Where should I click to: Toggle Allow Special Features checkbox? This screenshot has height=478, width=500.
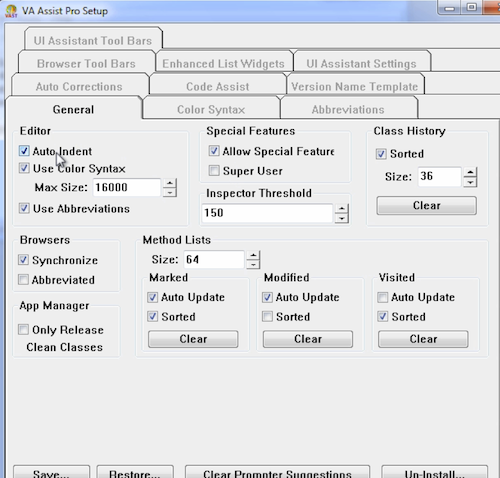[x=214, y=151]
